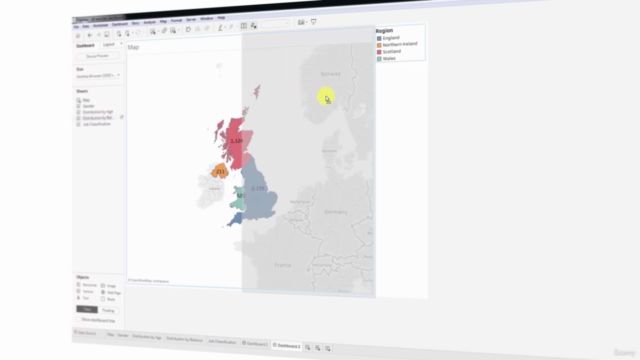Switch to the Dashboard 2 tab
This screenshot has height=360, width=640.
point(287,346)
